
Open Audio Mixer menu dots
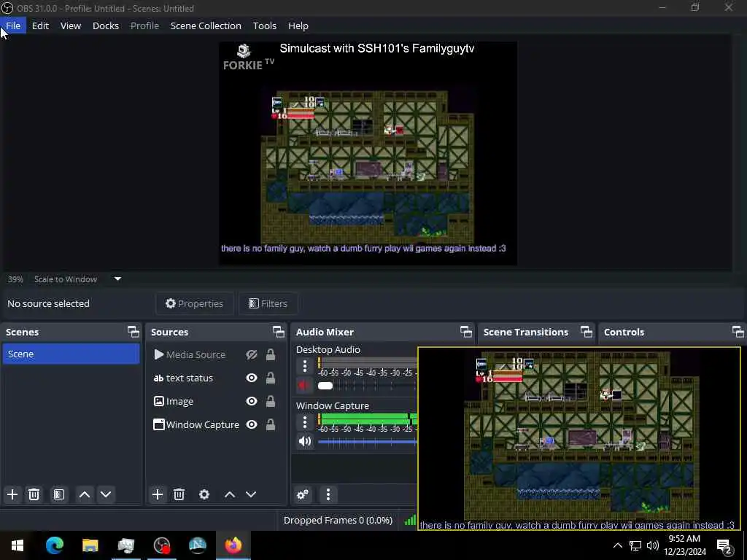(x=328, y=494)
